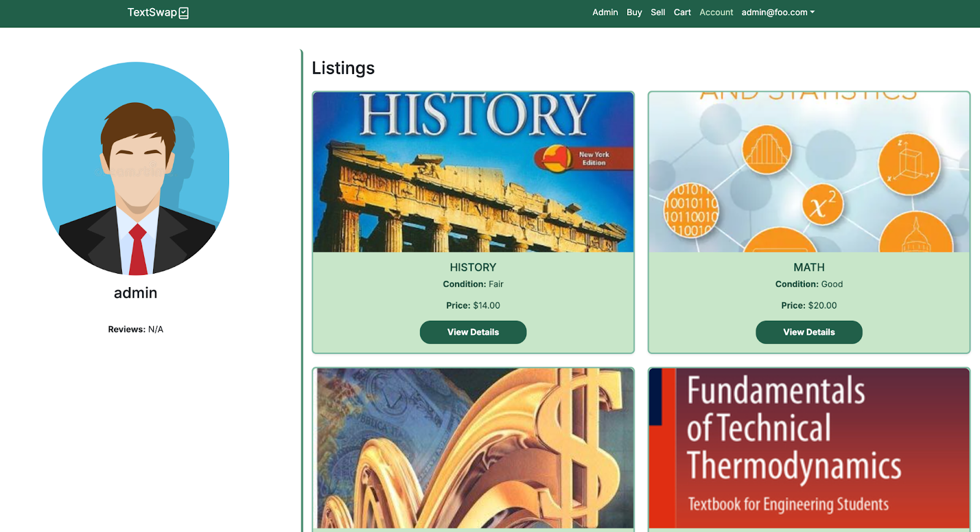
Task: View the Cart from the navigation bar
Action: [682, 12]
